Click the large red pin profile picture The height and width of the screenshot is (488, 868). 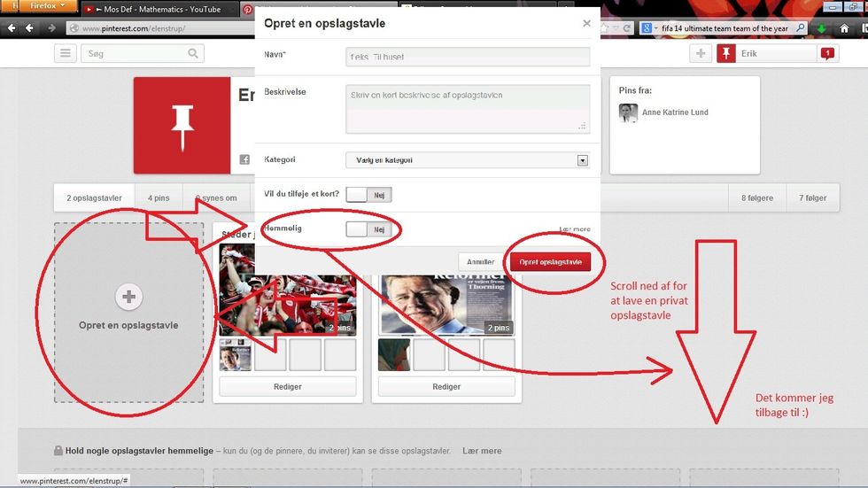[182, 126]
